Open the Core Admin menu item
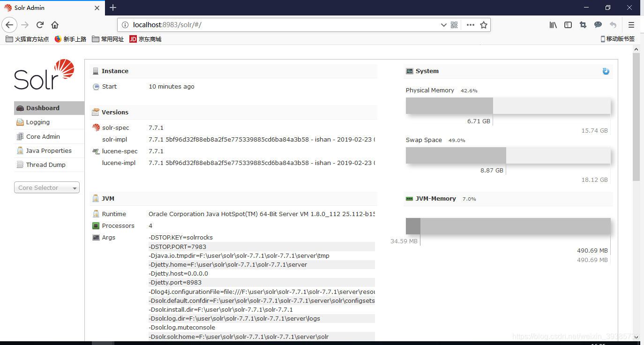644x345 pixels. click(49, 136)
